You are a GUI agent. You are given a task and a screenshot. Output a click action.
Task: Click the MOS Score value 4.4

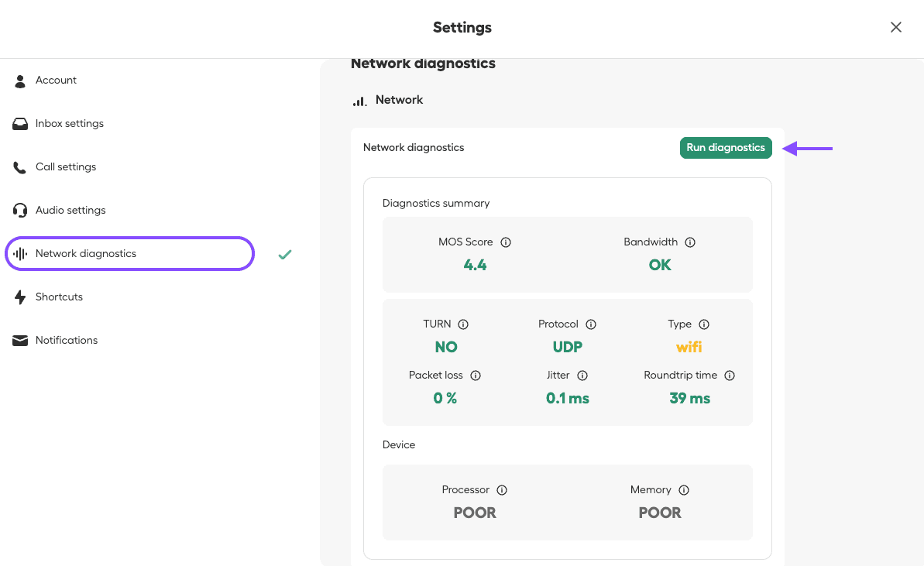point(475,265)
